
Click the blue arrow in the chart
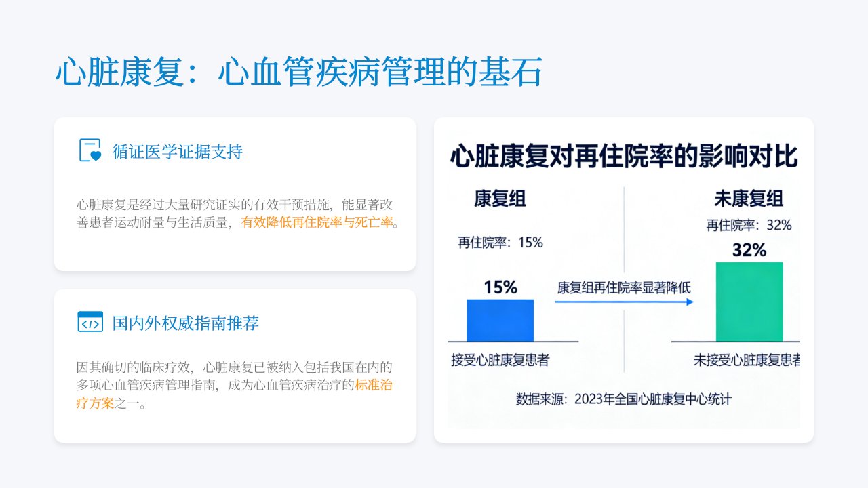625,302
